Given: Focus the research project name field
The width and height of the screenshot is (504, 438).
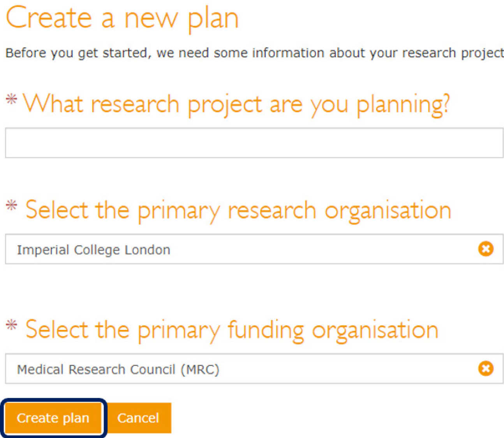Looking at the screenshot, I should [254, 143].
